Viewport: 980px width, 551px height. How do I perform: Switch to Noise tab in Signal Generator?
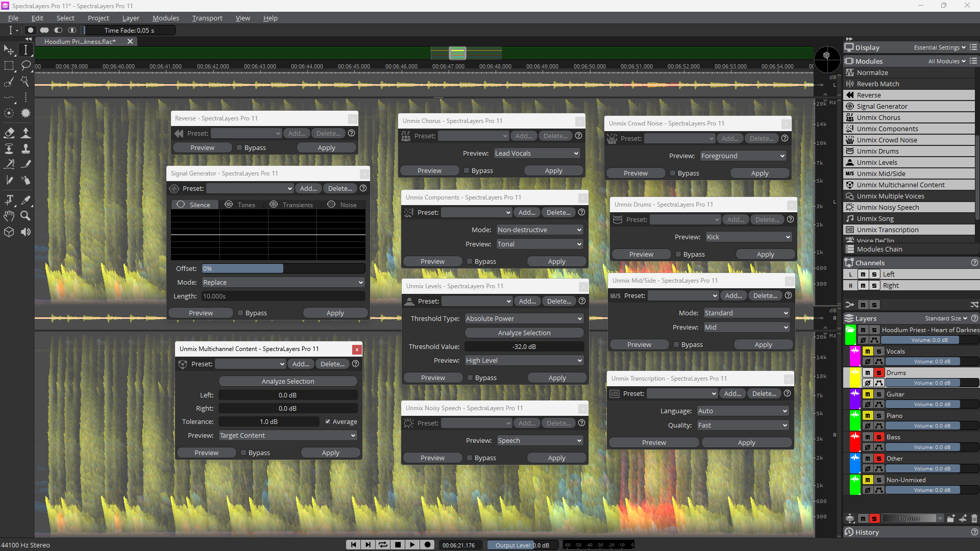coord(342,205)
